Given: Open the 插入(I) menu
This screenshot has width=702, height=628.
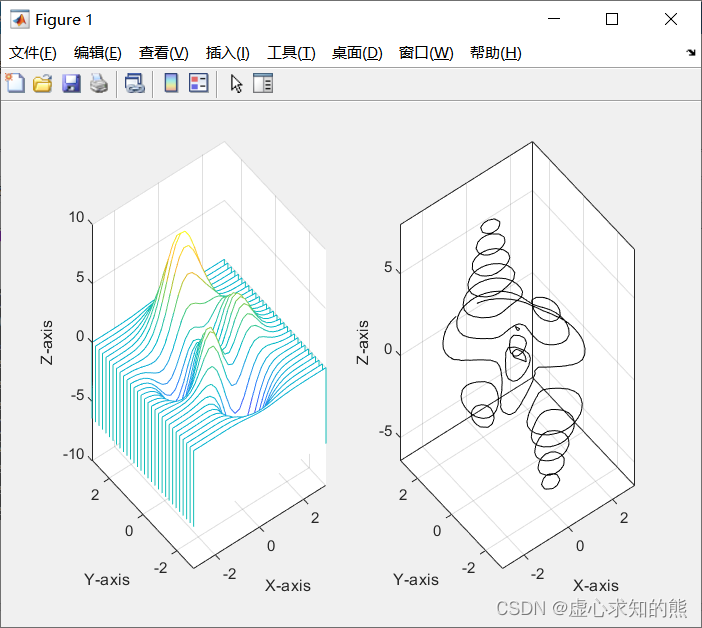Looking at the screenshot, I should 227,53.
